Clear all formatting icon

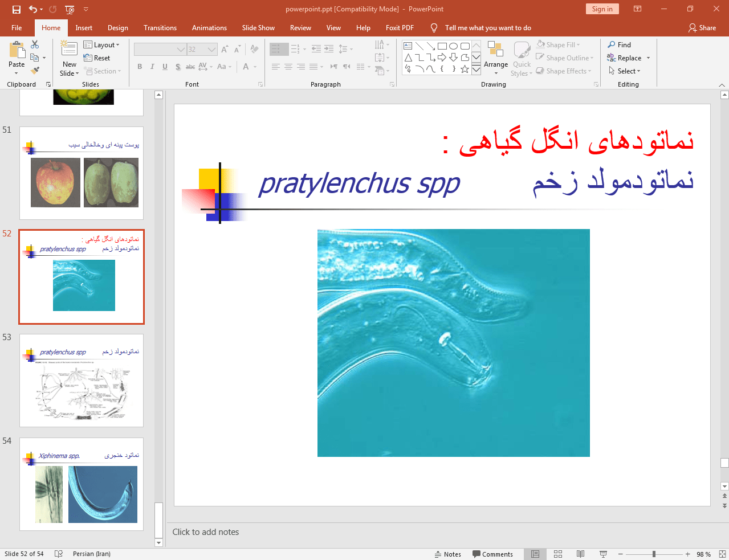(254, 50)
